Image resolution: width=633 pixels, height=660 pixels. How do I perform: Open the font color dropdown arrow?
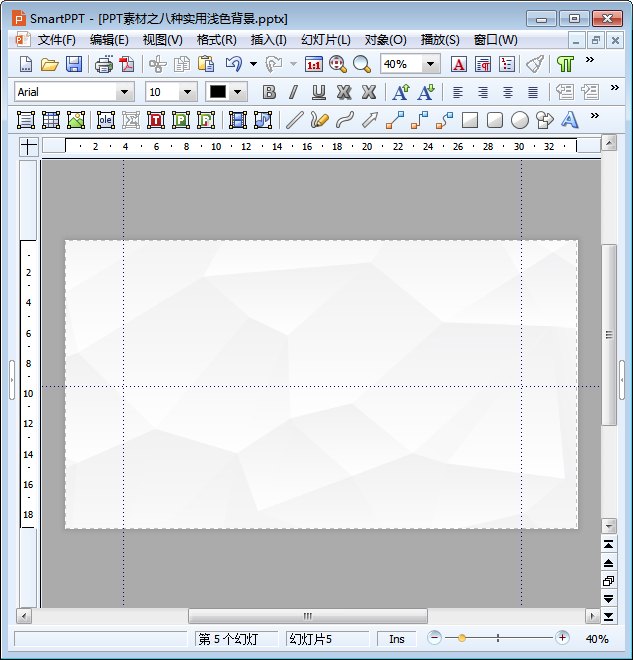pyautogui.click(x=238, y=92)
